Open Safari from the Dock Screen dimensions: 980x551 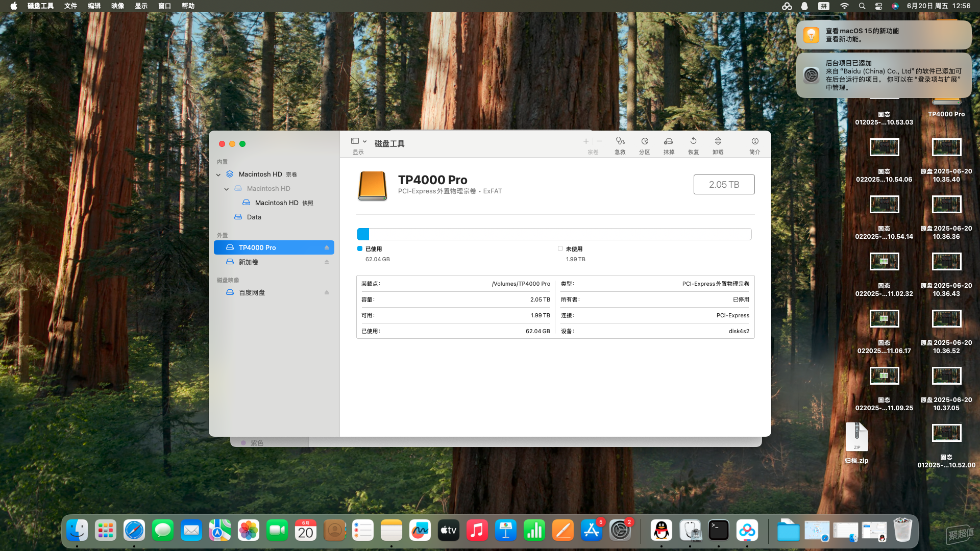coord(134,531)
